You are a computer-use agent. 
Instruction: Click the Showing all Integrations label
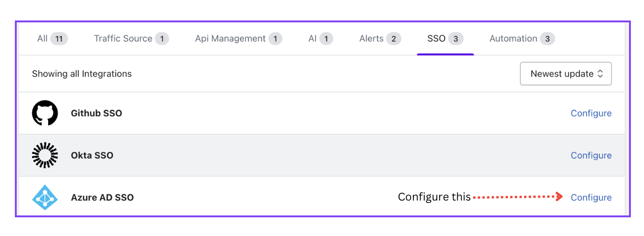(x=82, y=74)
